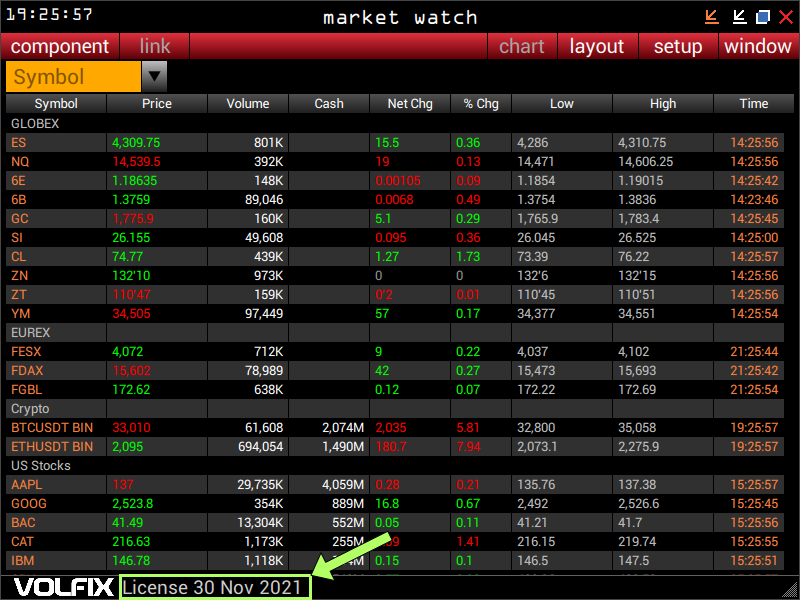Sort by the Volume column header

tap(248, 104)
